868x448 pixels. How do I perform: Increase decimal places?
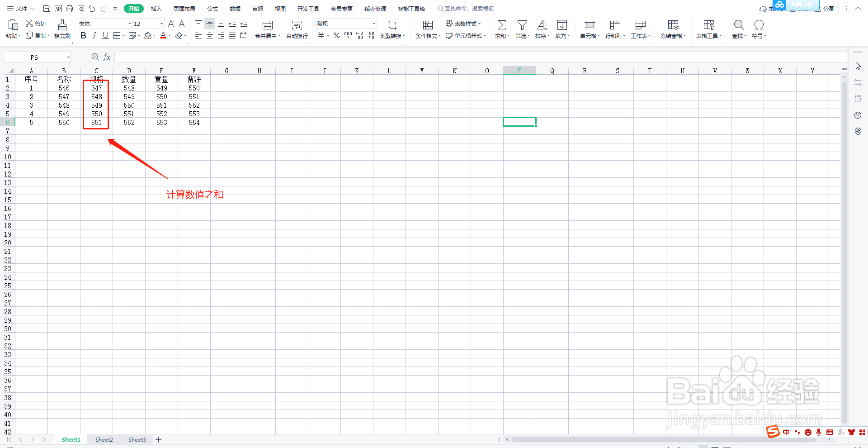pyautogui.click(x=359, y=35)
